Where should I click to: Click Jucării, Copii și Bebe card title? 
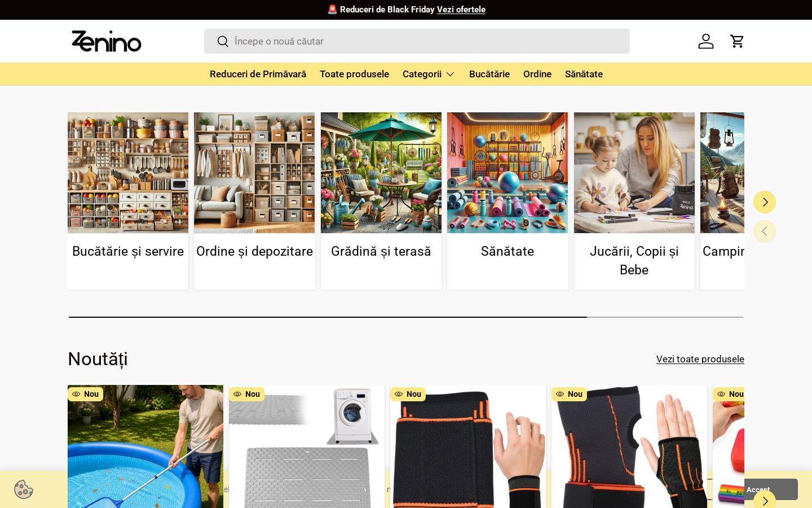634,260
